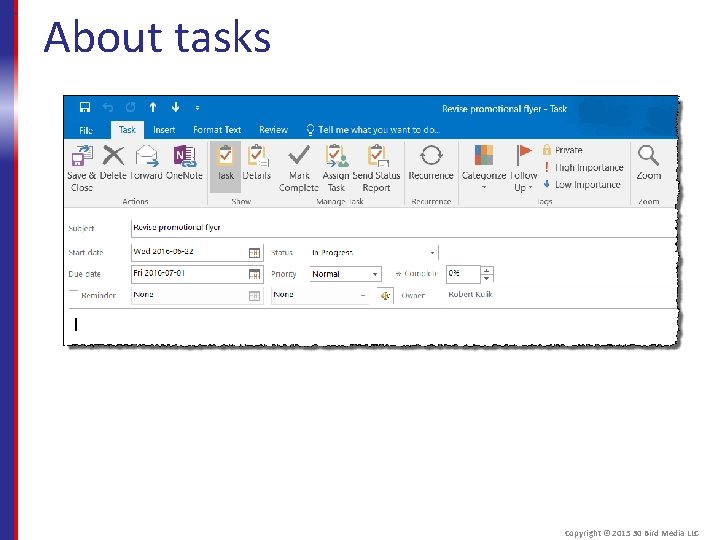Toggle Low Importance
This screenshot has height=540, width=720.
click(582, 185)
